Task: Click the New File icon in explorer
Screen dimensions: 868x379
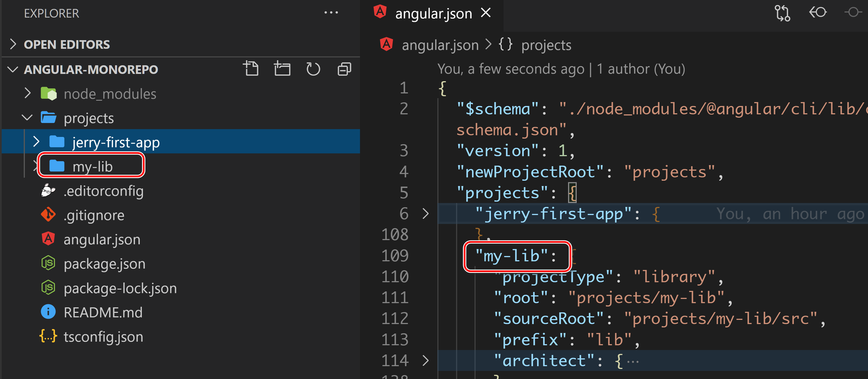Action: coord(251,69)
